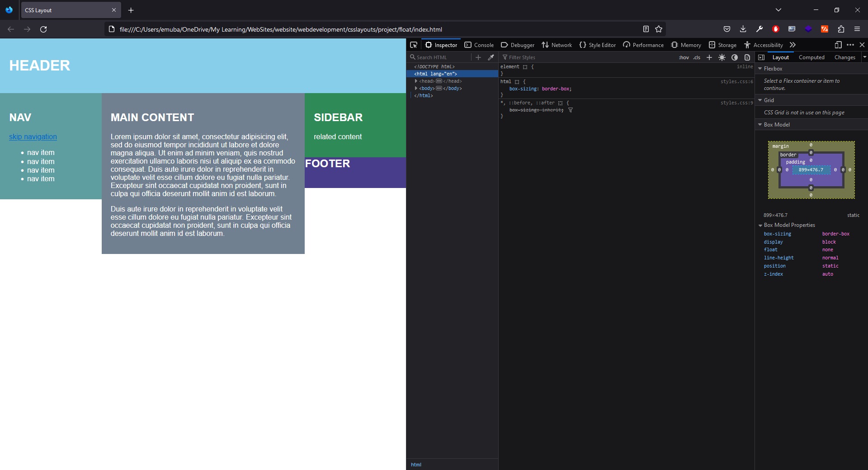Image resolution: width=868 pixels, height=470 pixels.
Task: Open the Console panel
Action: point(479,45)
